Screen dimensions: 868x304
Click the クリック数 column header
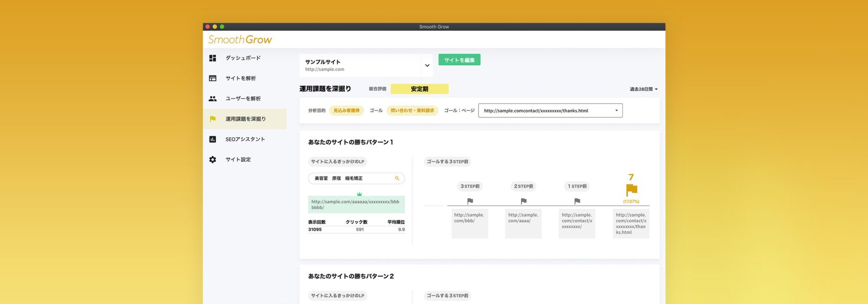point(356,222)
